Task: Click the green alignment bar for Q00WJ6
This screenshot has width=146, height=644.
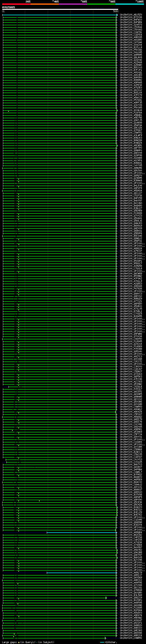Action: [60, 110]
